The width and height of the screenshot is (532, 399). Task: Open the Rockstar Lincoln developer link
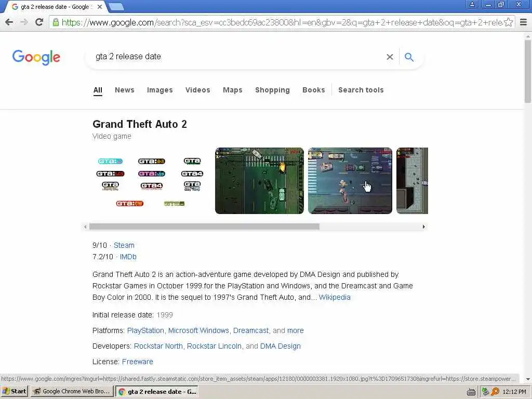pyautogui.click(x=214, y=346)
